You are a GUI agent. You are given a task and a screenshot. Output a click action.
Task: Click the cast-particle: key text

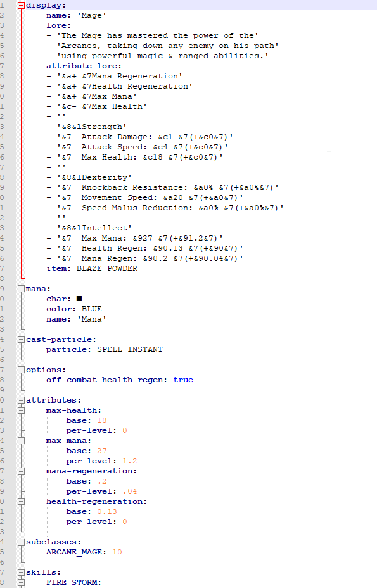point(61,339)
